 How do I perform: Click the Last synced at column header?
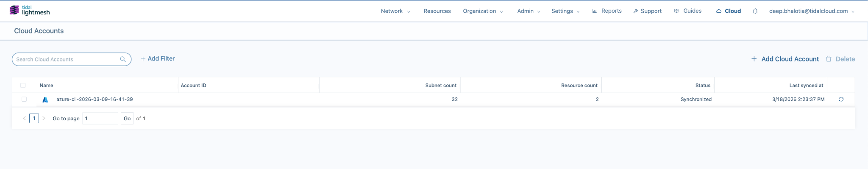(x=806, y=85)
